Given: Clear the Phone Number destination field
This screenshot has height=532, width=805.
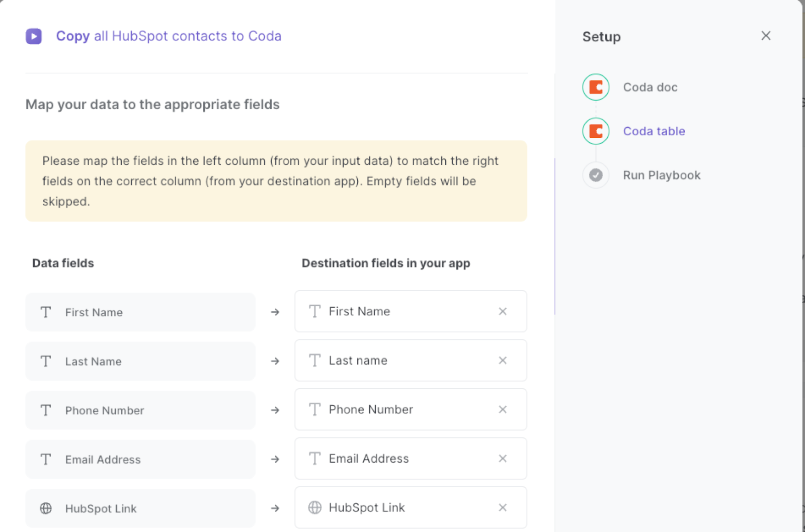Looking at the screenshot, I should pos(503,409).
